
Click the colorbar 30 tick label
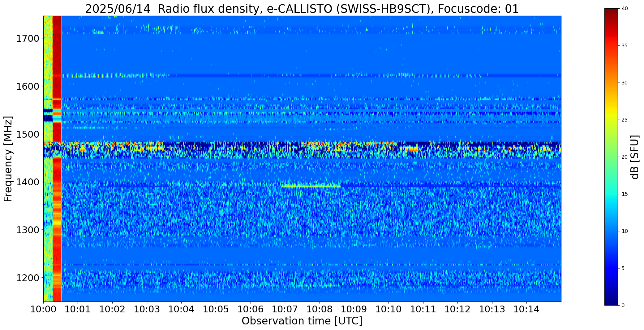pos(625,83)
